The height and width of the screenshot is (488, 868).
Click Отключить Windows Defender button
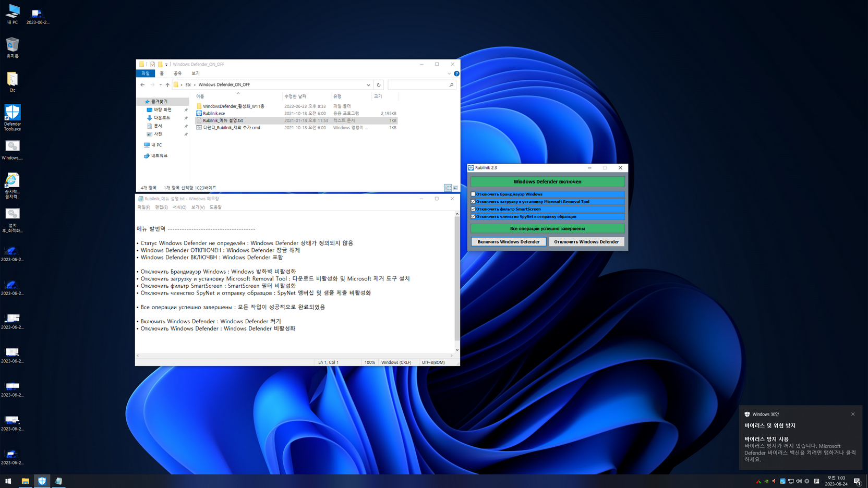[x=586, y=242]
